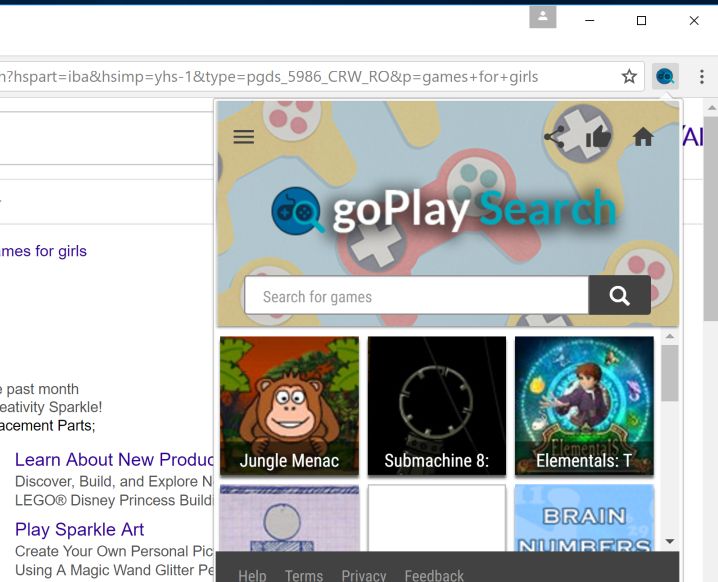Click the Privacy link in popup footer

364,575
